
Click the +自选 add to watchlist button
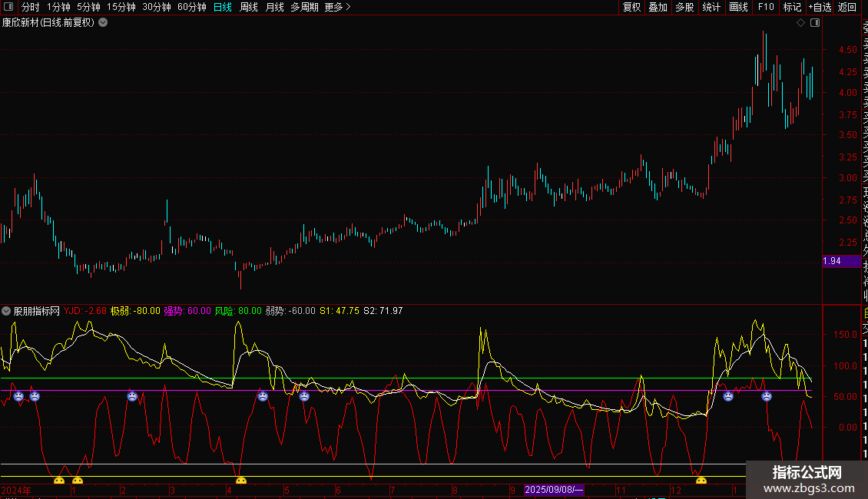819,8
